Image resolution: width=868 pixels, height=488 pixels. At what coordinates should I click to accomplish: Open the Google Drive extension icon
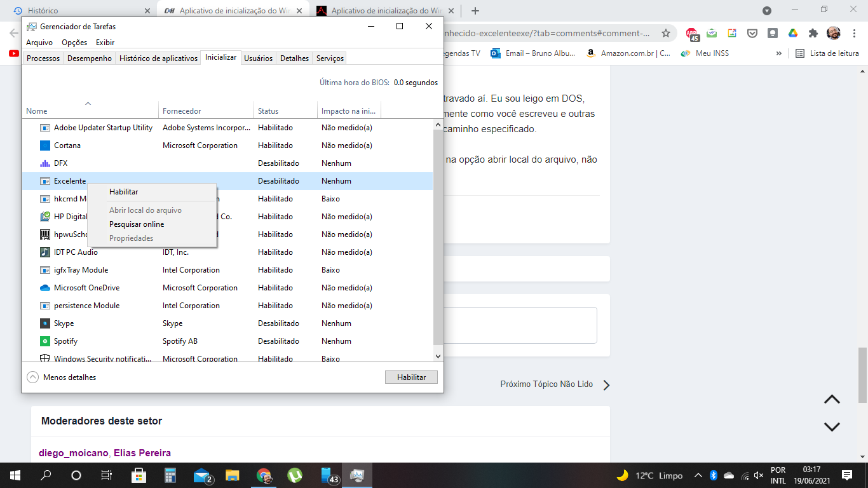click(793, 33)
